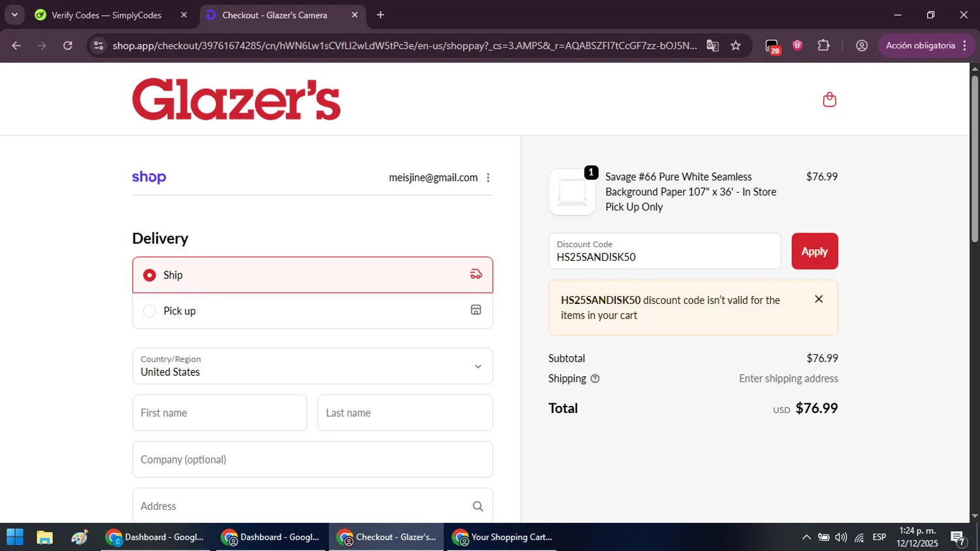Click the search icon in Address field
Viewport: 980px width, 551px height.
(478, 506)
